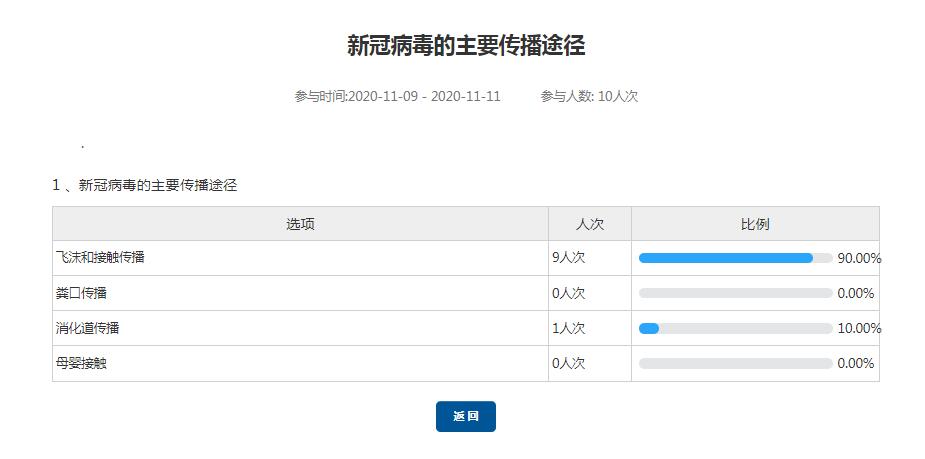
Task: Click question 1 heading above the table
Action: 145,185
